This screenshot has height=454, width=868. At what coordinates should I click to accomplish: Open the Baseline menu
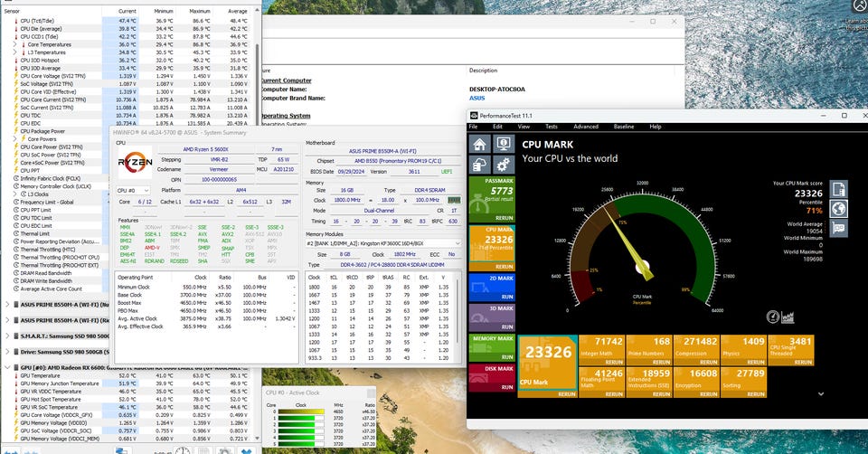click(x=623, y=127)
